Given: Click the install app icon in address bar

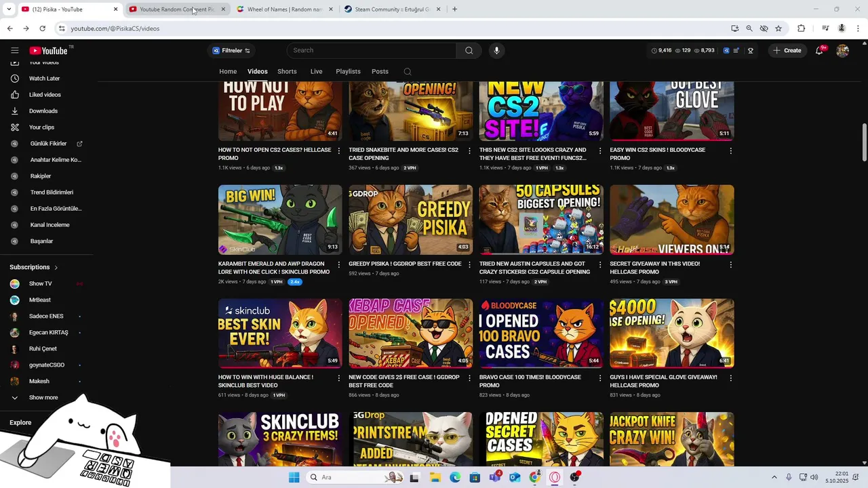Looking at the screenshot, I should tap(734, 28).
